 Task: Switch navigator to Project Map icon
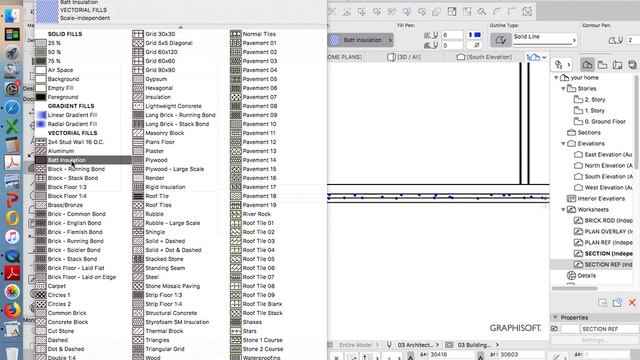point(587,64)
